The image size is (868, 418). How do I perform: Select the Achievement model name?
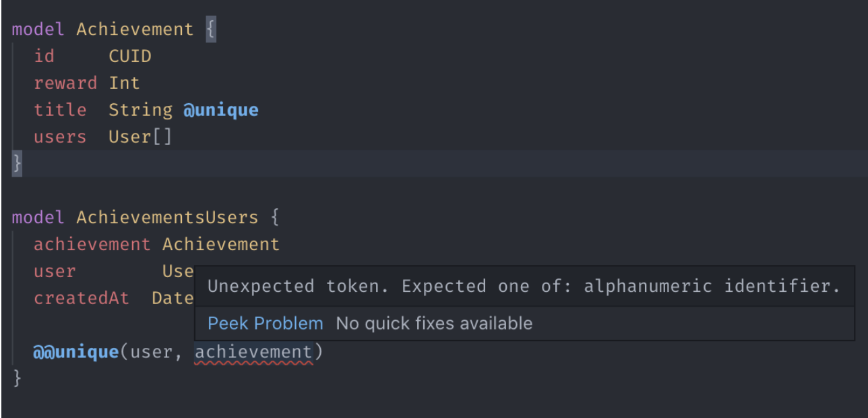(x=135, y=29)
